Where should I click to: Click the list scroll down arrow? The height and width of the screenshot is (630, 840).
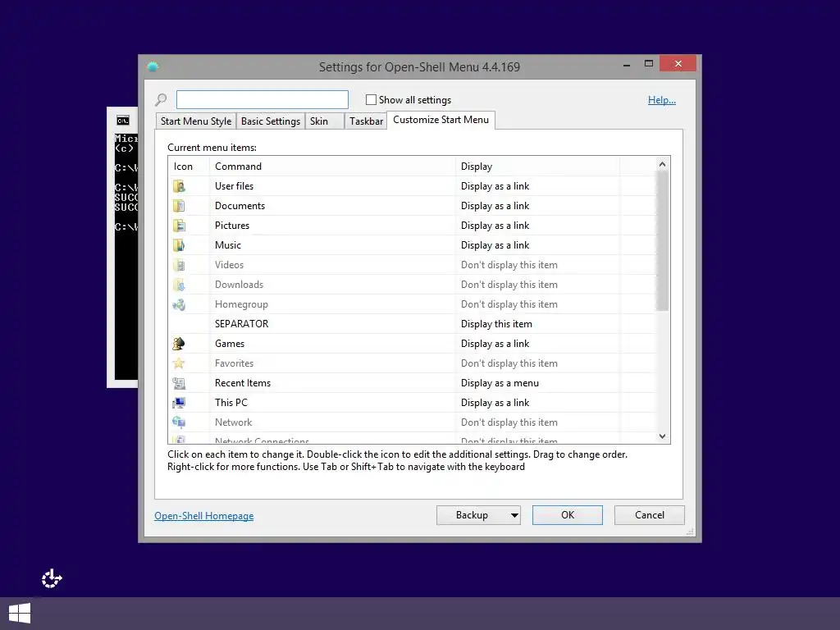point(663,436)
